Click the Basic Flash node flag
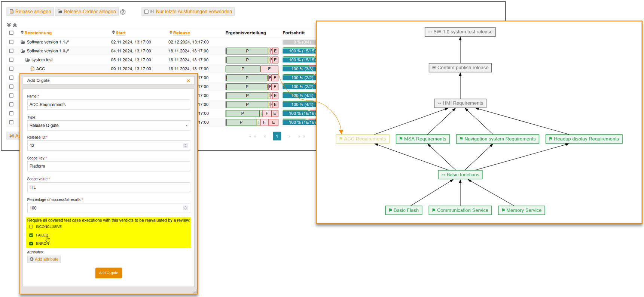This screenshot has height=297, width=644. pos(390,210)
